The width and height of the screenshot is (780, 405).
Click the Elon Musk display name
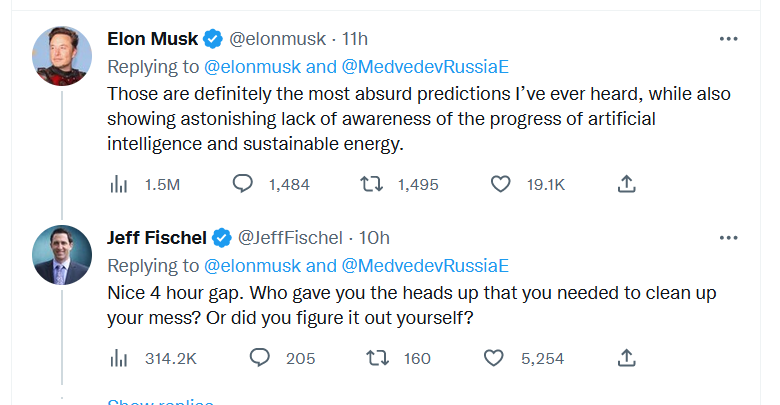pyautogui.click(x=152, y=39)
